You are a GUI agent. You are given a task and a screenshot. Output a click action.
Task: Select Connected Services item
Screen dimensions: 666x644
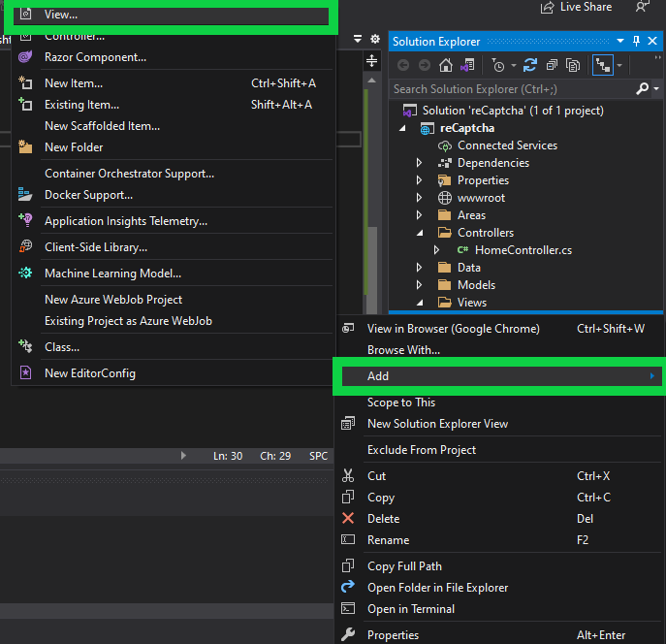(497, 145)
